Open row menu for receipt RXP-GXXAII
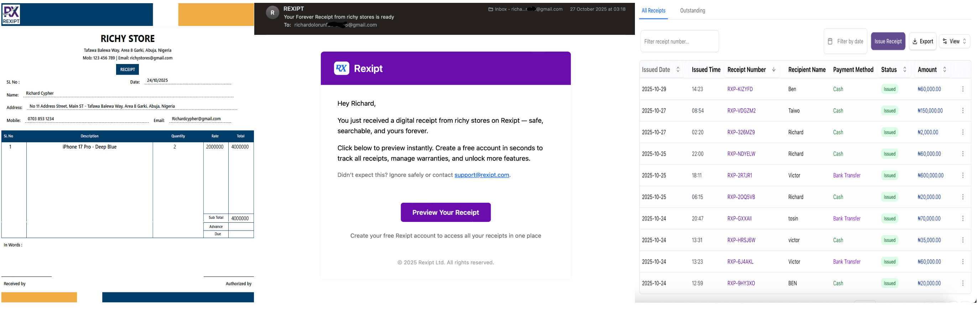Image resolution: width=980 pixels, height=313 pixels. [x=963, y=219]
